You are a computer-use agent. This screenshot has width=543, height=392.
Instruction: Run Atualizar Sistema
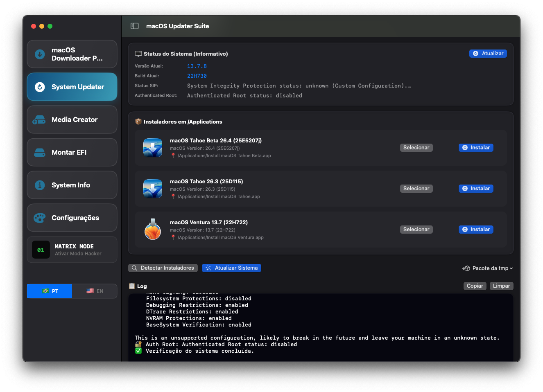pos(231,268)
